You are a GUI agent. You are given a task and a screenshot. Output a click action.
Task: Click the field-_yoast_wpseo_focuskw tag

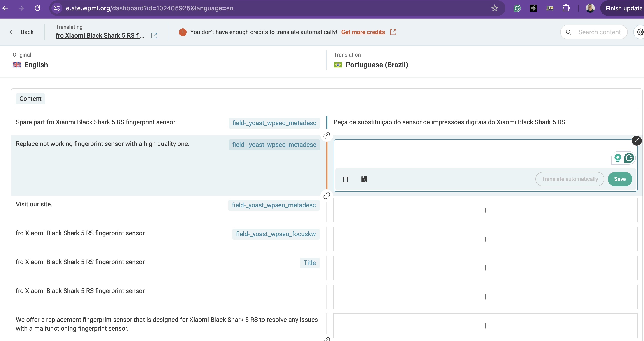pyautogui.click(x=276, y=234)
